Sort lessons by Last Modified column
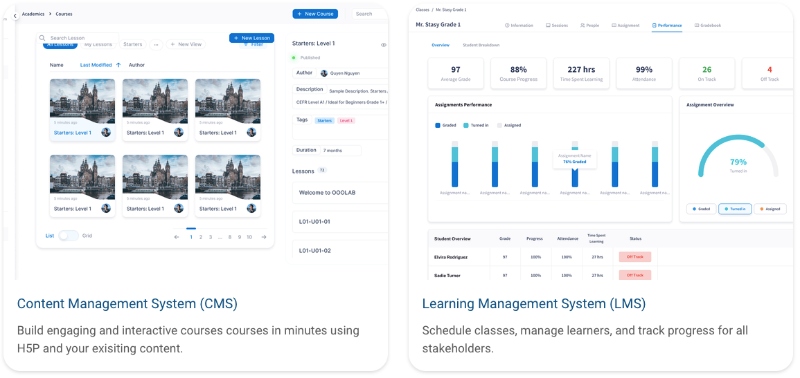The image size is (800, 378). (96, 65)
